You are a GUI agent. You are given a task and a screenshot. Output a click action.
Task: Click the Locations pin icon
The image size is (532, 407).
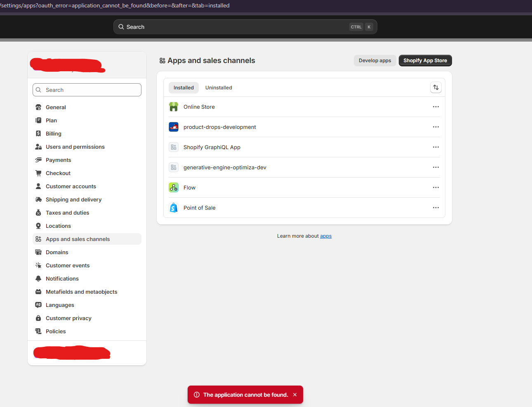[x=38, y=226]
